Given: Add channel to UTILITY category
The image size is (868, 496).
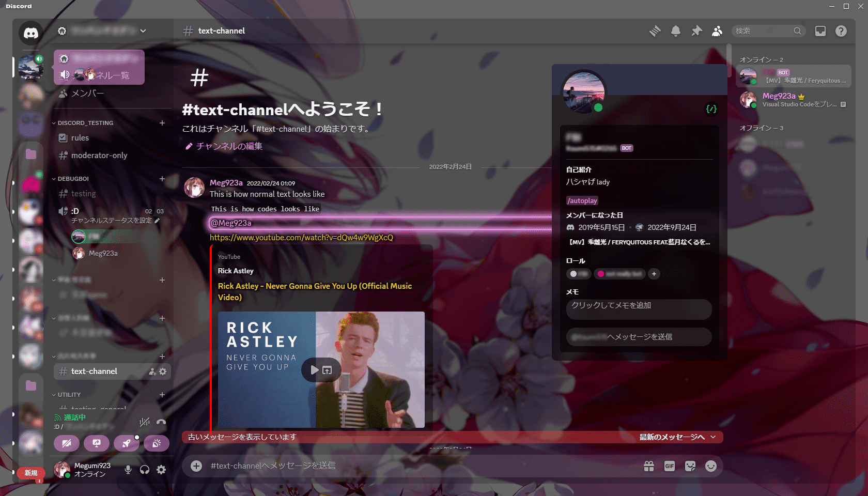Looking at the screenshot, I should coord(162,395).
